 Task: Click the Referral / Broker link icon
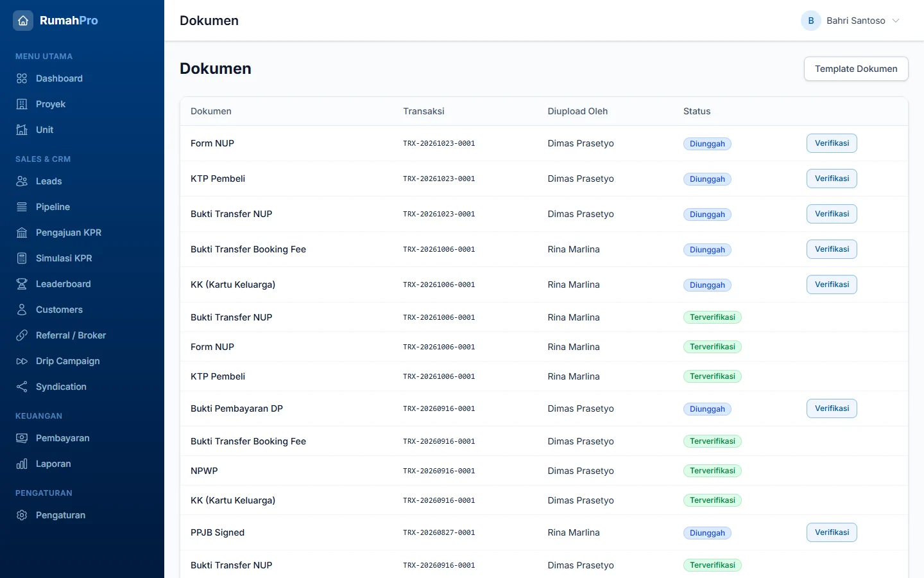(22, 335)
